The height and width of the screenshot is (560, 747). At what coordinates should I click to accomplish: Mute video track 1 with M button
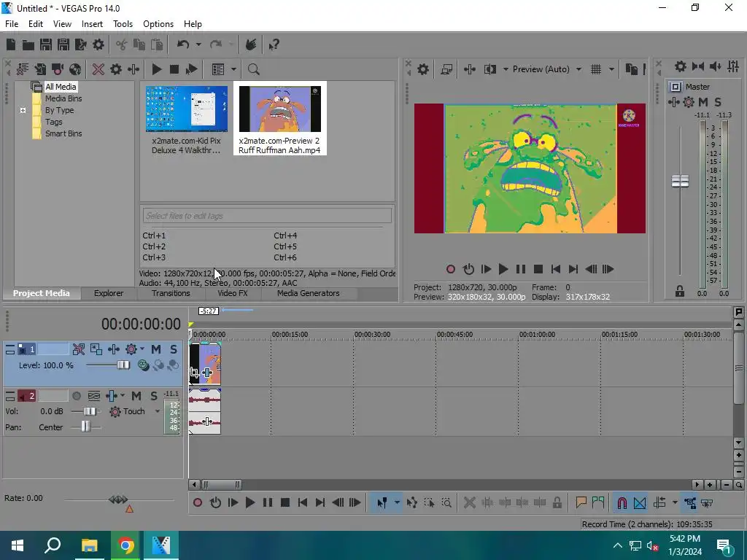156,349
